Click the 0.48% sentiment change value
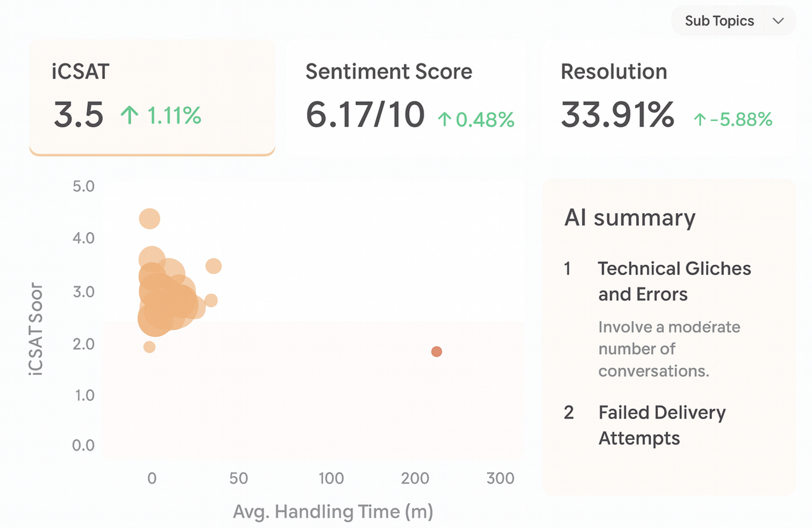 tap(484, 120)
